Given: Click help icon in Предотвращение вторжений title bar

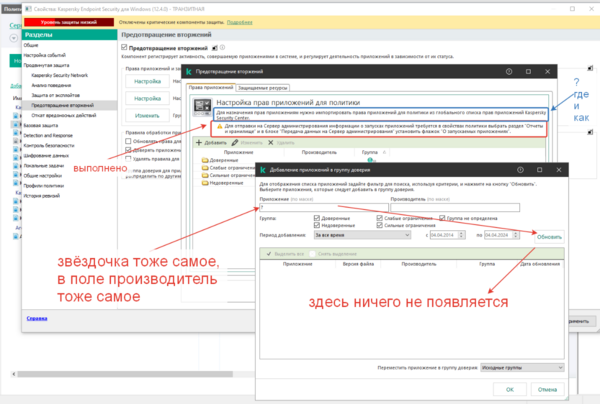Looking at the screenshot, I should point(508,73).
